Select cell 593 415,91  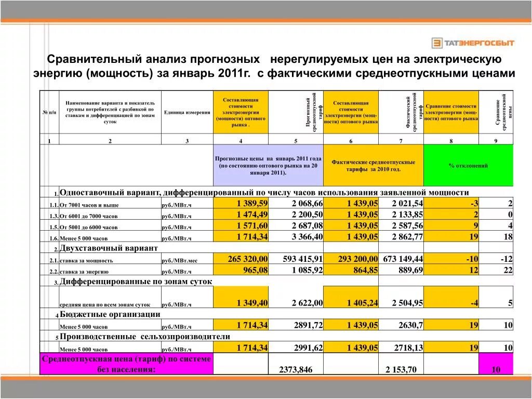click(296, 259)
